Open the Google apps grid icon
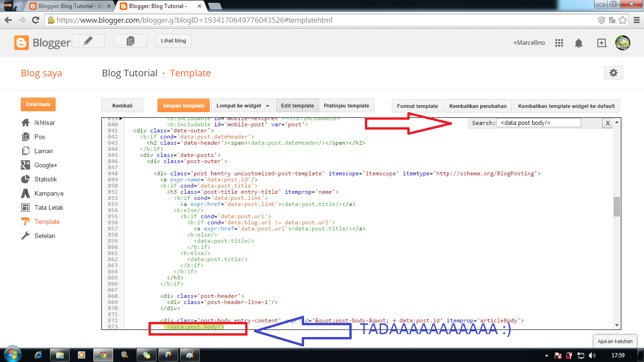644x362 pixels. click(x=559, y=43)
